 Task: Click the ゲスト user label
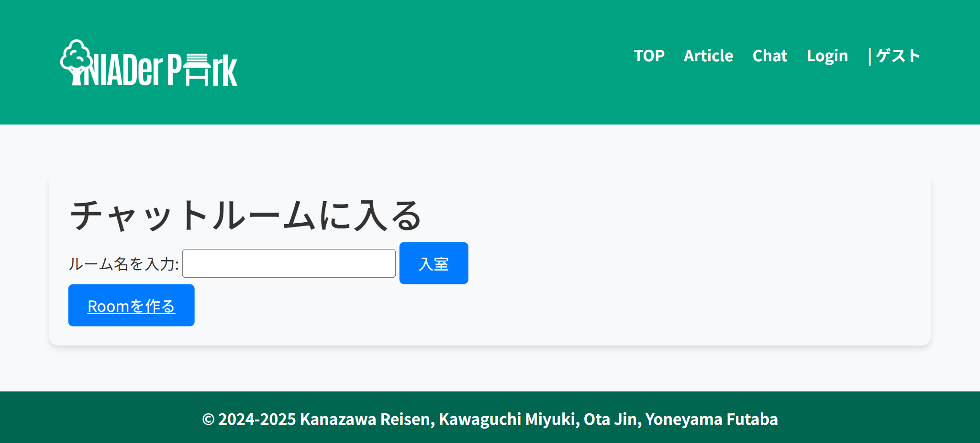click(x=898, y=56)
